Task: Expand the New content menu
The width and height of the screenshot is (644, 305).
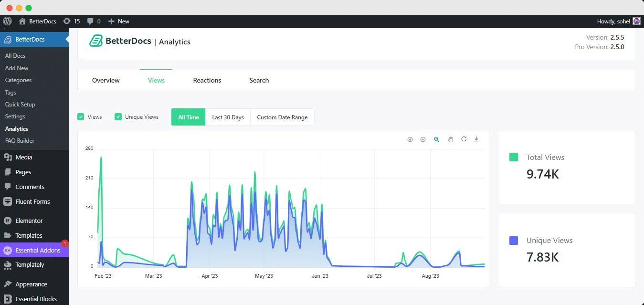Action: click(x=119, y=21)
